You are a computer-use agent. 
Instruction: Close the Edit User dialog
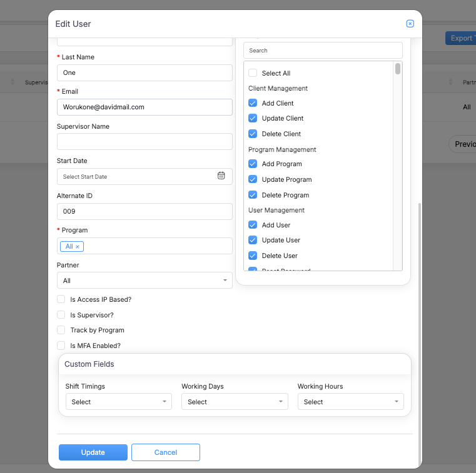410,24
